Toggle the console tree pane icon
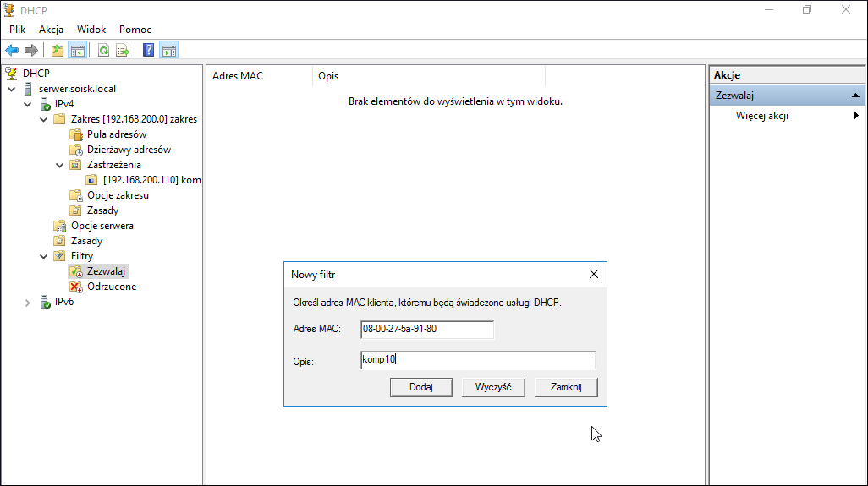 pyautogui.click(x=78, y=51)
